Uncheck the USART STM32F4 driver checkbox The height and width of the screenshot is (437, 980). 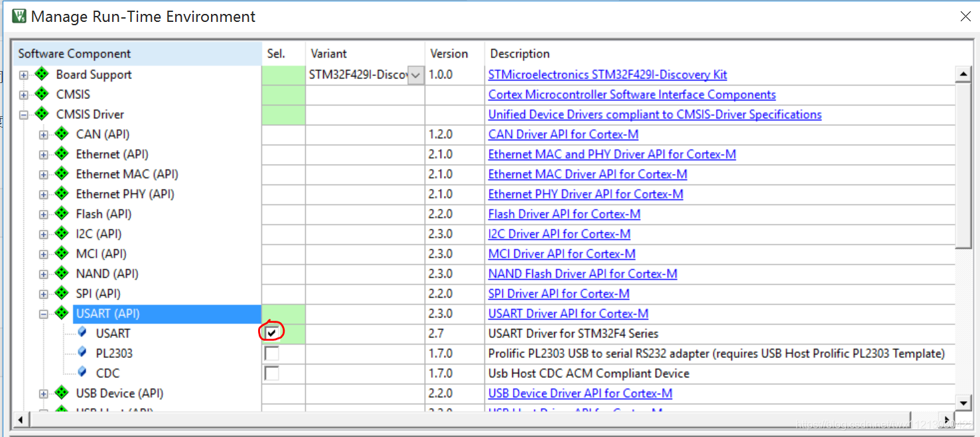coord(271,333)
